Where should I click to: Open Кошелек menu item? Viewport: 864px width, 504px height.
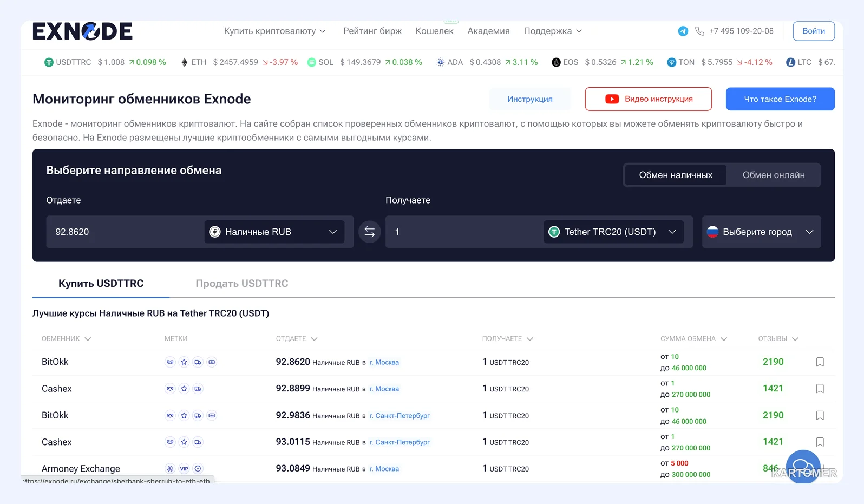click(x=434, y=31)
